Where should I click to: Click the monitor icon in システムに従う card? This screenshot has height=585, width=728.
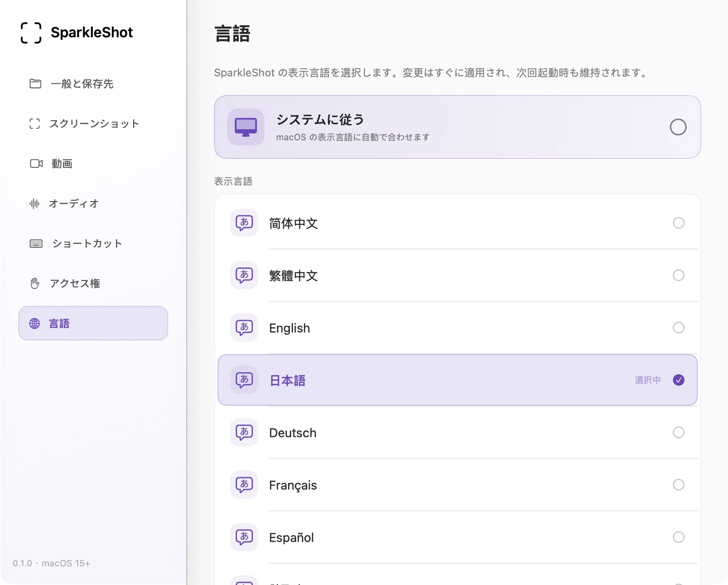[246, 127]
